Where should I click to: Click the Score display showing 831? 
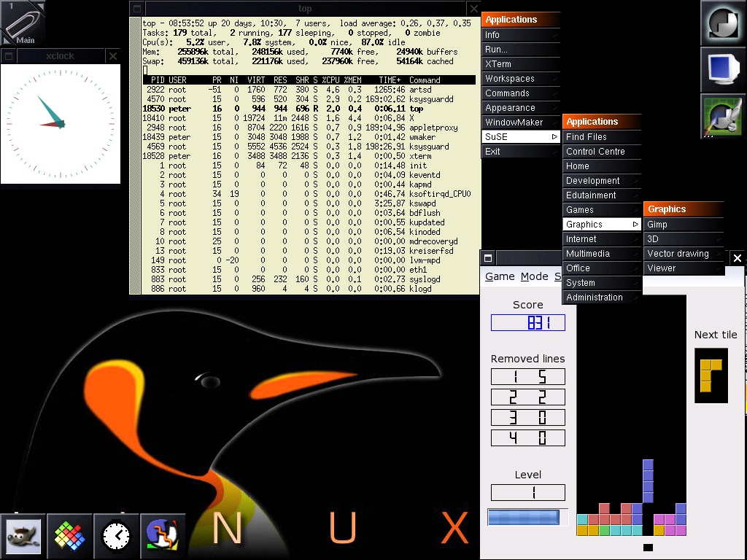528,323
